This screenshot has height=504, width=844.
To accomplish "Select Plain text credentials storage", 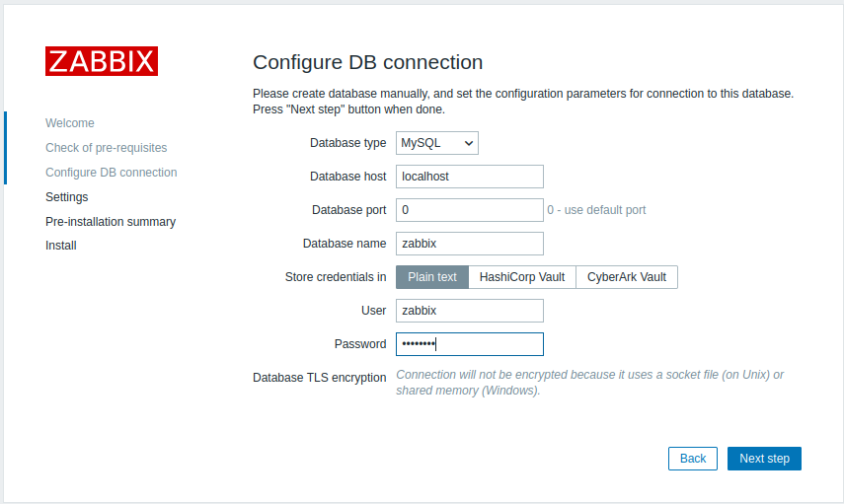I will pos(432,277).
